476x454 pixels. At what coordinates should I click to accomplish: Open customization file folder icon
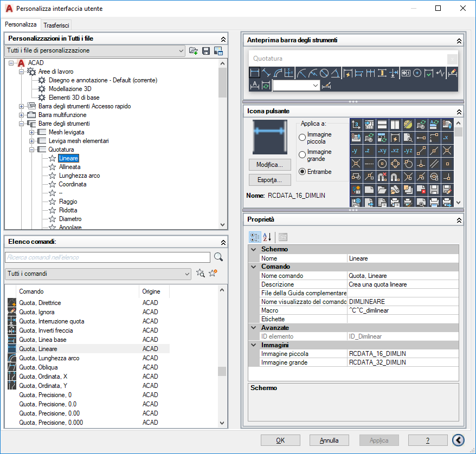point(194,50)
